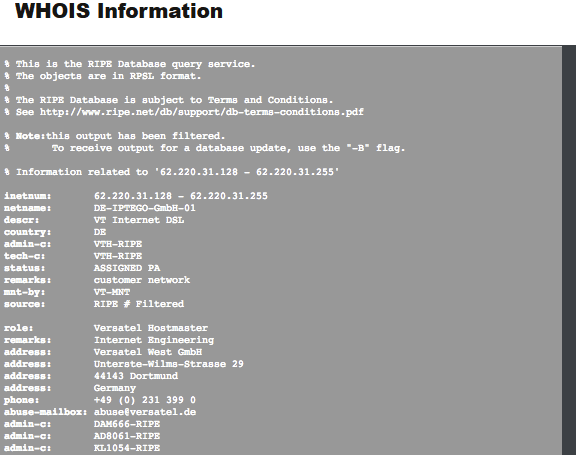Click status value ASSIGNED PA
This screenshot has height=455, width=576.
pyautogui.click(x=127, y=268)
